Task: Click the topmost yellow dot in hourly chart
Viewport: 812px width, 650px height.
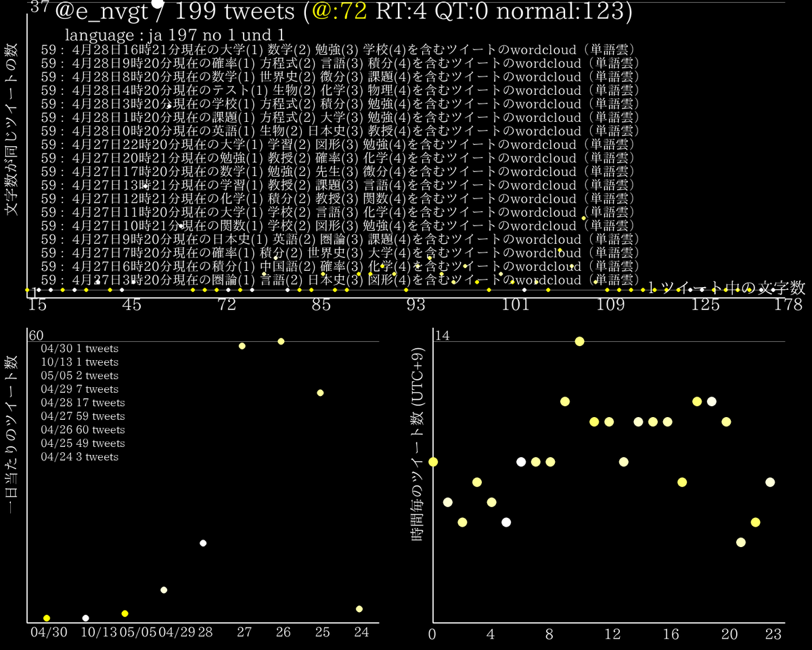Action: coord(579,341)
